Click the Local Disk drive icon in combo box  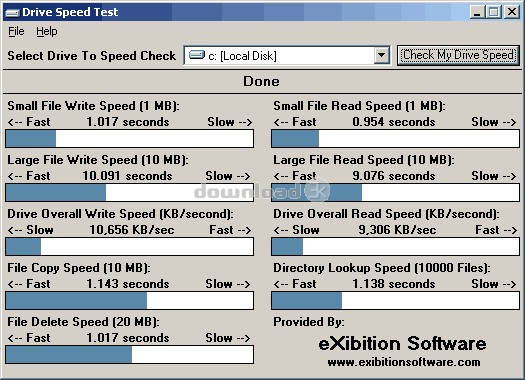tap(197, 55)
